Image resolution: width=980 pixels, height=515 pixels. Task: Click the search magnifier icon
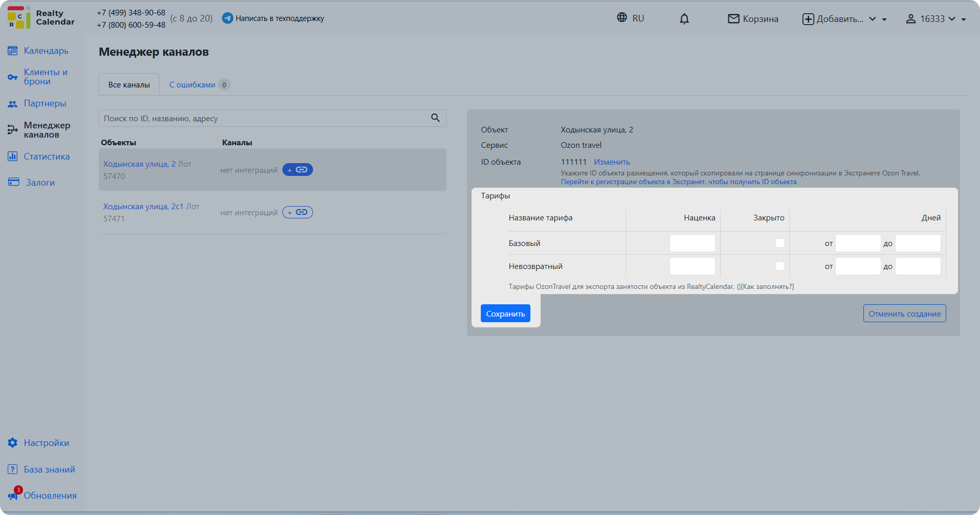coord(435,118)
